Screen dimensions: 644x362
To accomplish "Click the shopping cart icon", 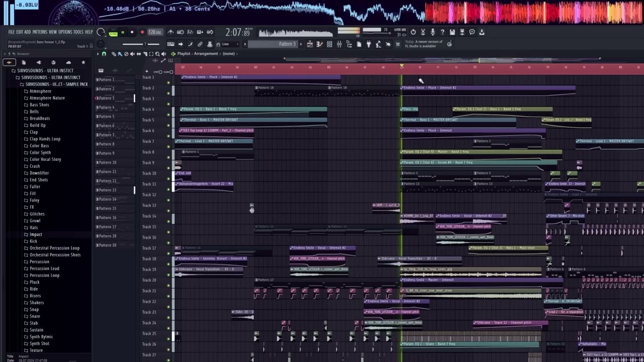I will 398,44.
